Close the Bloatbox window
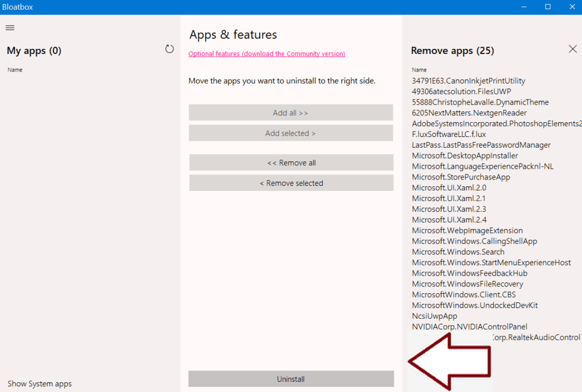 572,7
